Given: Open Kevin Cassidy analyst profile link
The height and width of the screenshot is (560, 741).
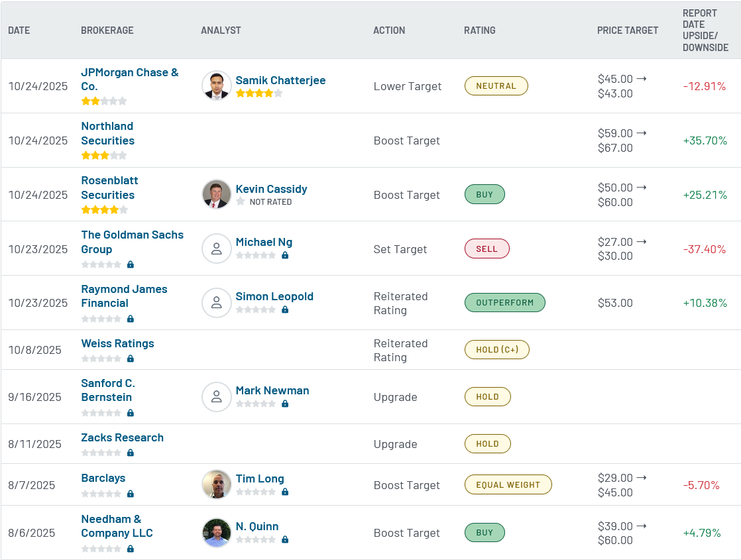Looking at the screenshot, I should [x=271, y=189].
